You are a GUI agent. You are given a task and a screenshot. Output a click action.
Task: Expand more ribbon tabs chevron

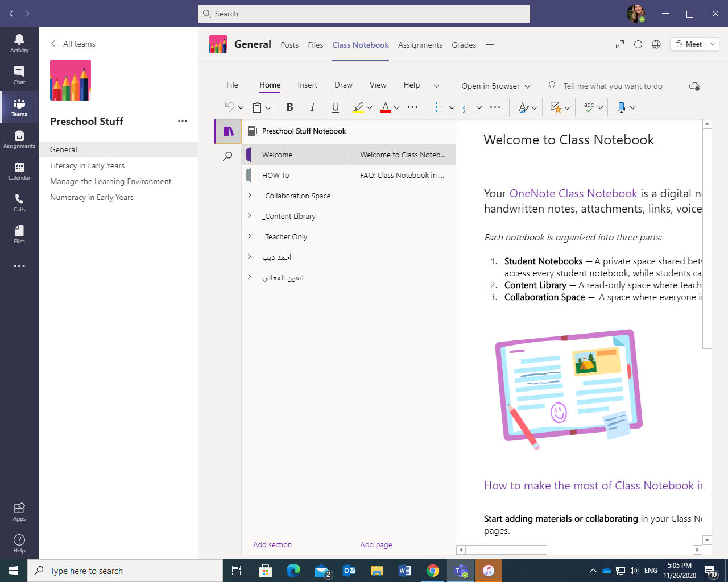[x=436, y=86]
